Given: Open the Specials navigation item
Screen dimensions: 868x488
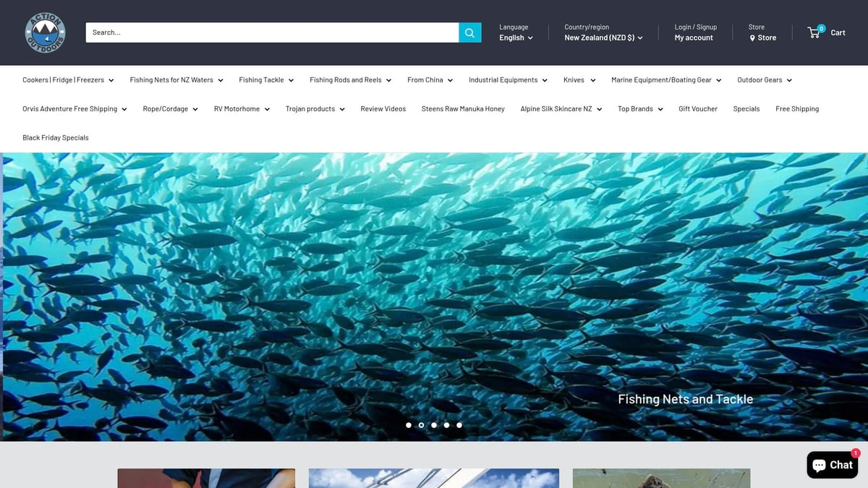Looking at the screenshot, I should pos(746,108).
